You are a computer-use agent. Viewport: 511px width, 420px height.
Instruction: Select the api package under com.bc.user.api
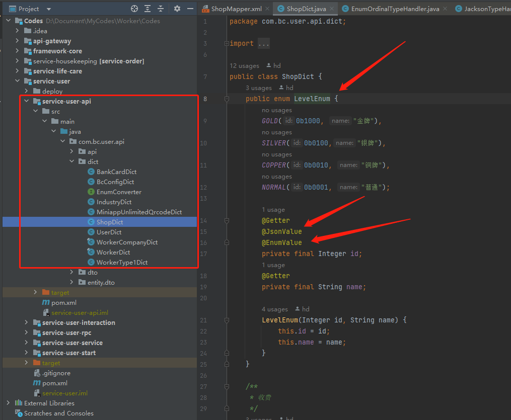click(92, 152)
